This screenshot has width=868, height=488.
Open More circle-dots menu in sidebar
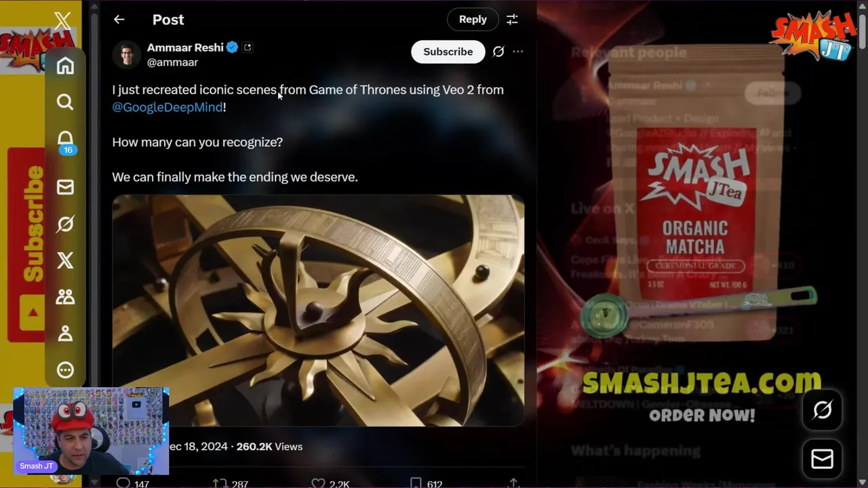[65, 370]
